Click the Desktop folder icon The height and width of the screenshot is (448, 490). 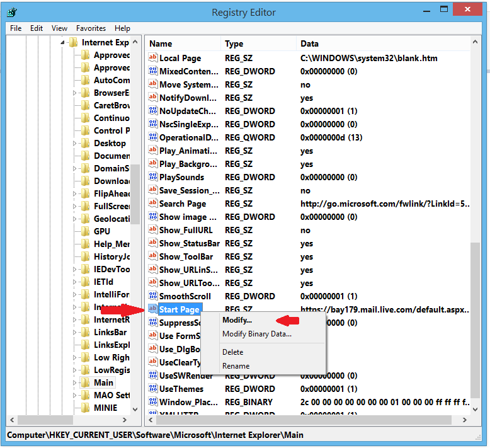click(x=85, y=143)
